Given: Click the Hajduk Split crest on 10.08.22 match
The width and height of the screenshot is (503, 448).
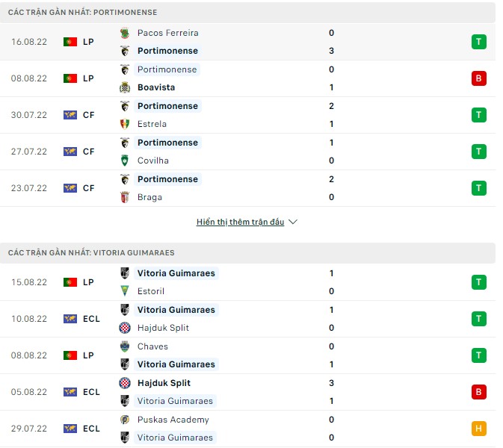Looking at the screenshot, I should pyautogui.click(x=125, y=328).
